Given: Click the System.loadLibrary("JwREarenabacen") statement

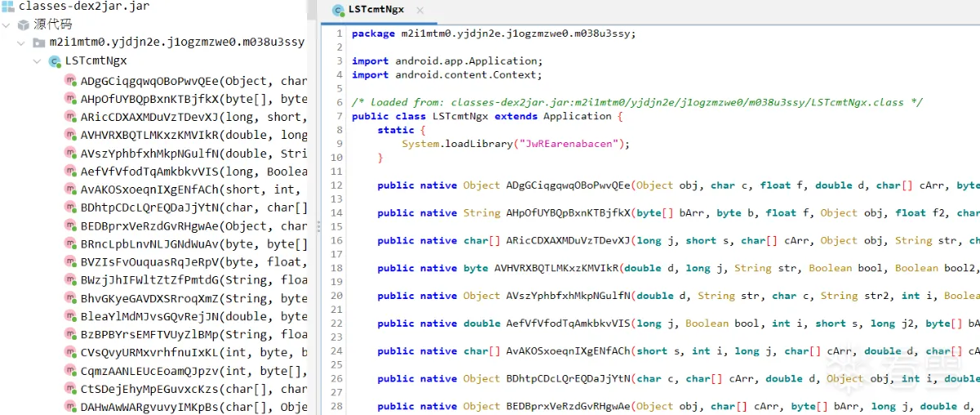Looking at the screenshot, I should (x=516, y=144).
